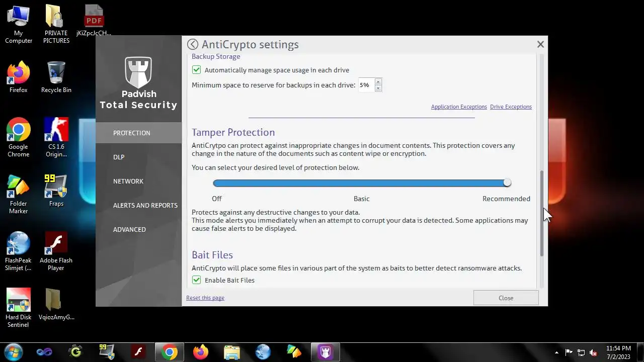
Task: Open ALERTS AND REPORTS section
Action: click(138, 205)
